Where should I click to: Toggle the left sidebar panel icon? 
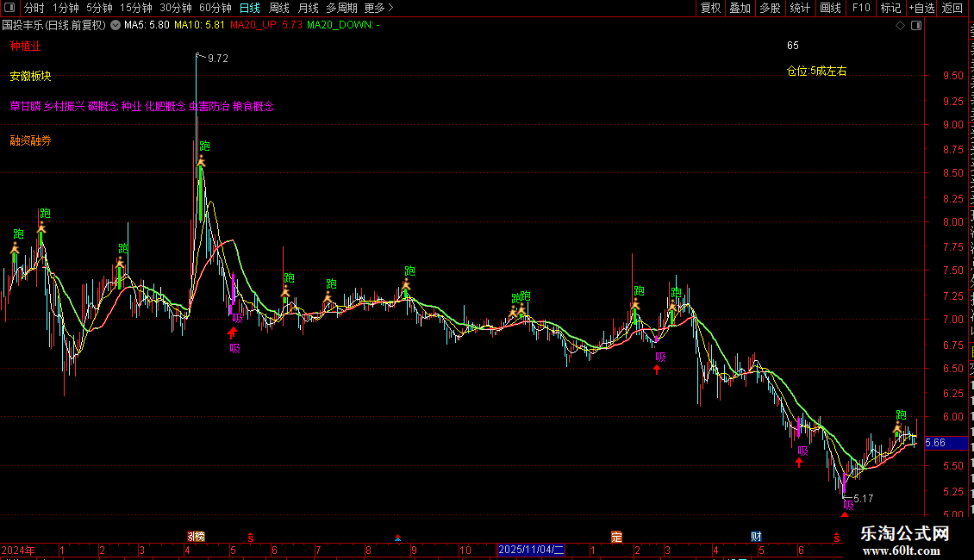click(x=9, y=8)
